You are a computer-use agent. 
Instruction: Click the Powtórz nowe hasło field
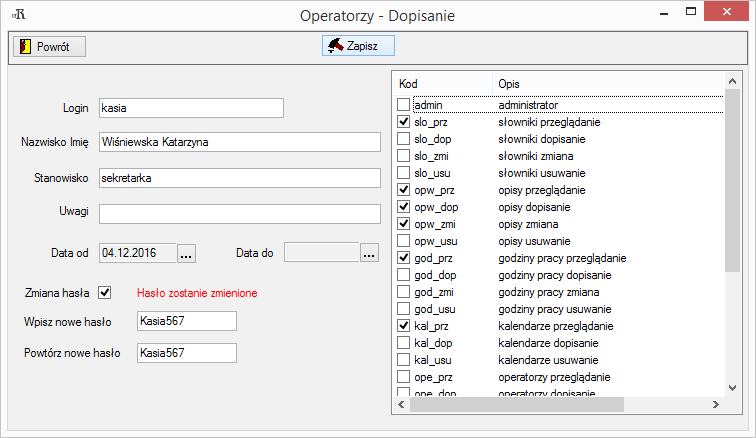point(187,353)
